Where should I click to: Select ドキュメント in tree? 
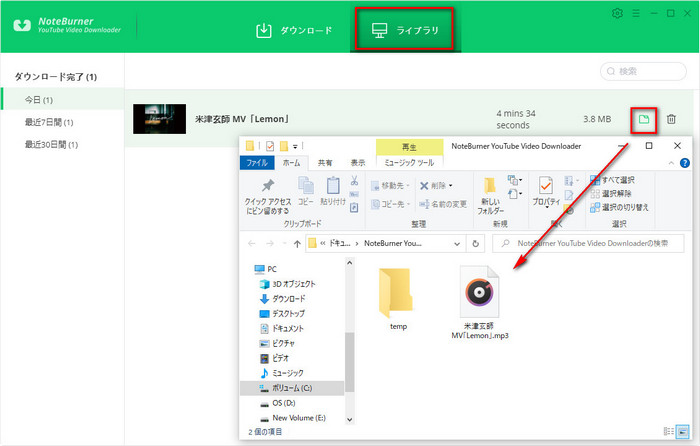click(x=282, y=329)
